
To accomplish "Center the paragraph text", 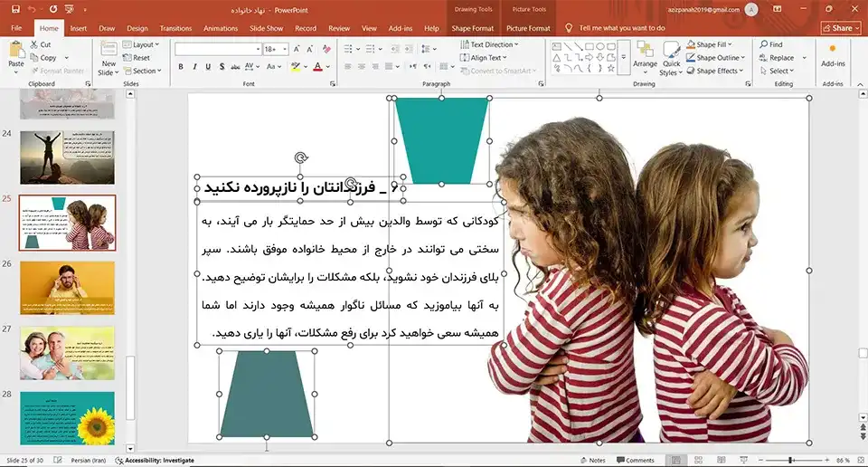I will 362,66.
